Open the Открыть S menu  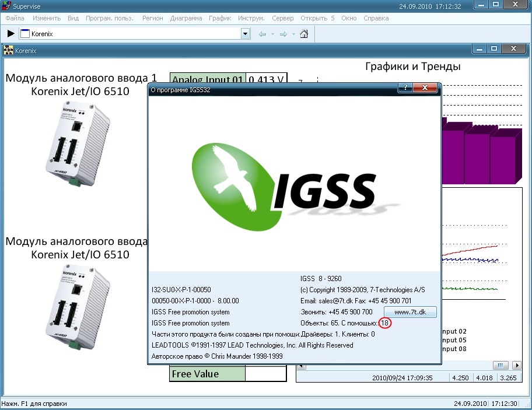click(x=317, y=18)
